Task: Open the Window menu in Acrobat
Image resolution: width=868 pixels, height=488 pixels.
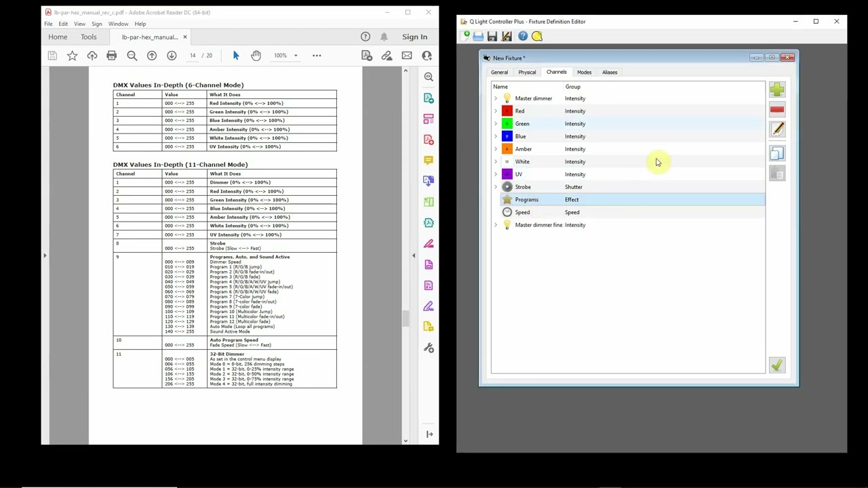Action: (118, 24)
